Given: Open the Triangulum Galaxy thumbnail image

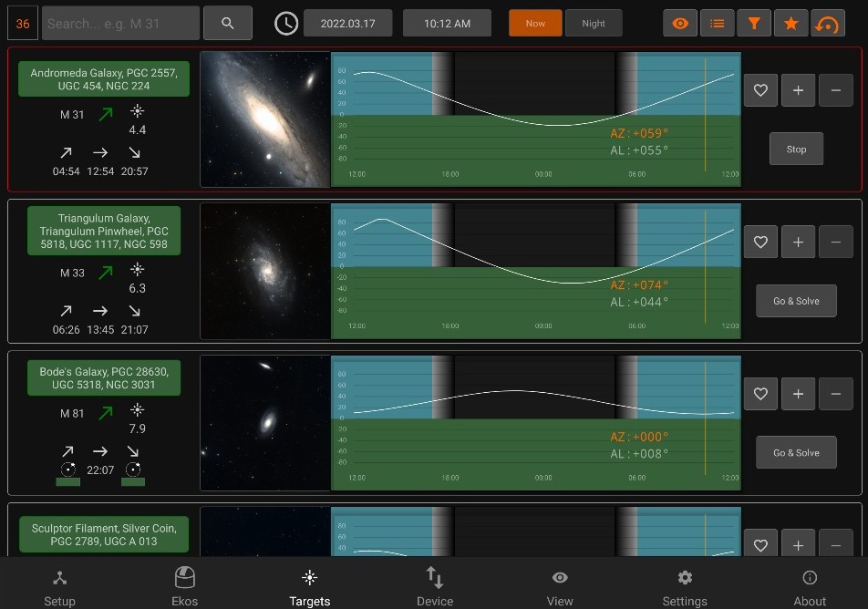Looking at the screenshot, I should point(265,272).
